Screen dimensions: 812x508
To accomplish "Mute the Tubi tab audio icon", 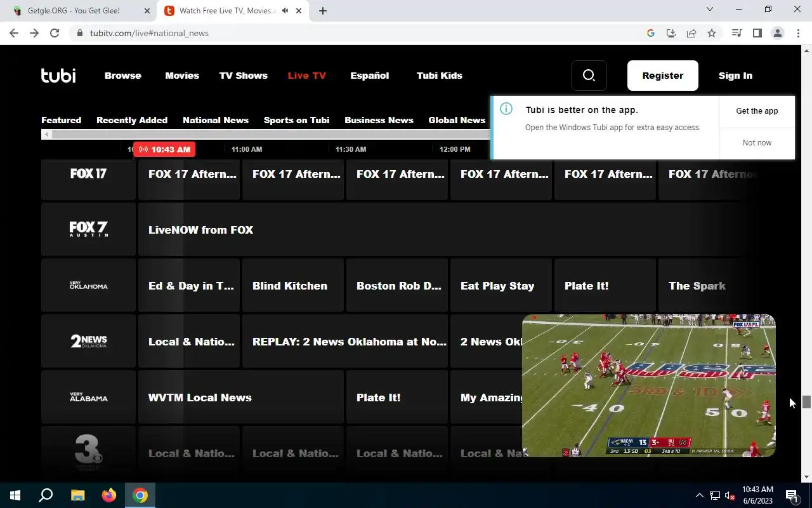I will pos(285,11).
